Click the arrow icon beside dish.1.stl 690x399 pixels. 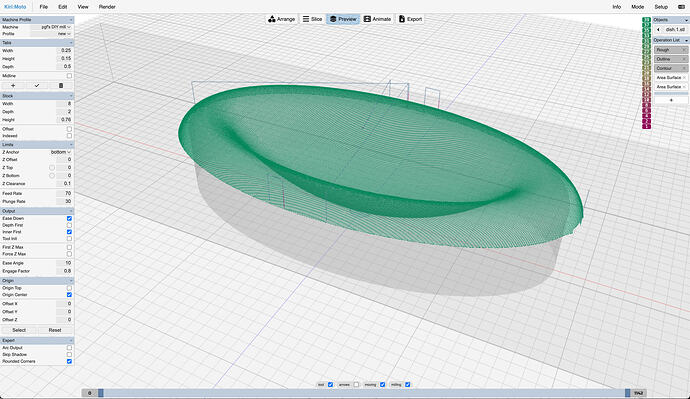click(x=658, y=29)
